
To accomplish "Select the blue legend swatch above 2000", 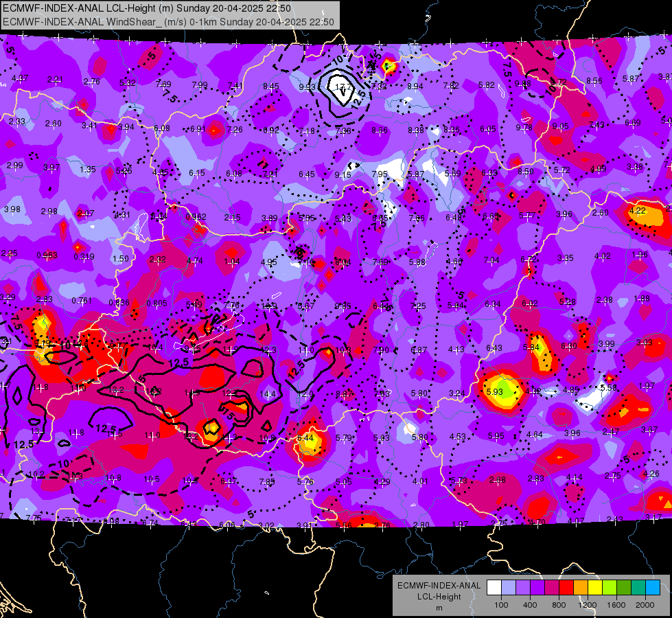I will click(652, 588).
